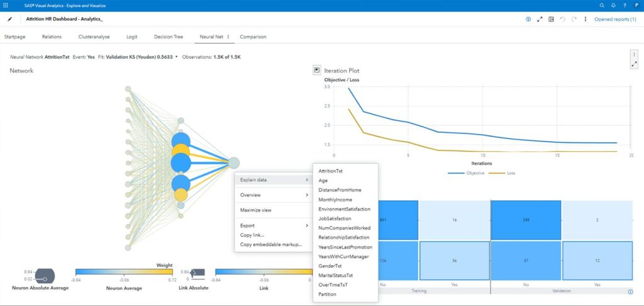Open the applications grid menu
The height and width of the screenshot is (306, 644).
pyautogui.click(x=6, y=5)
